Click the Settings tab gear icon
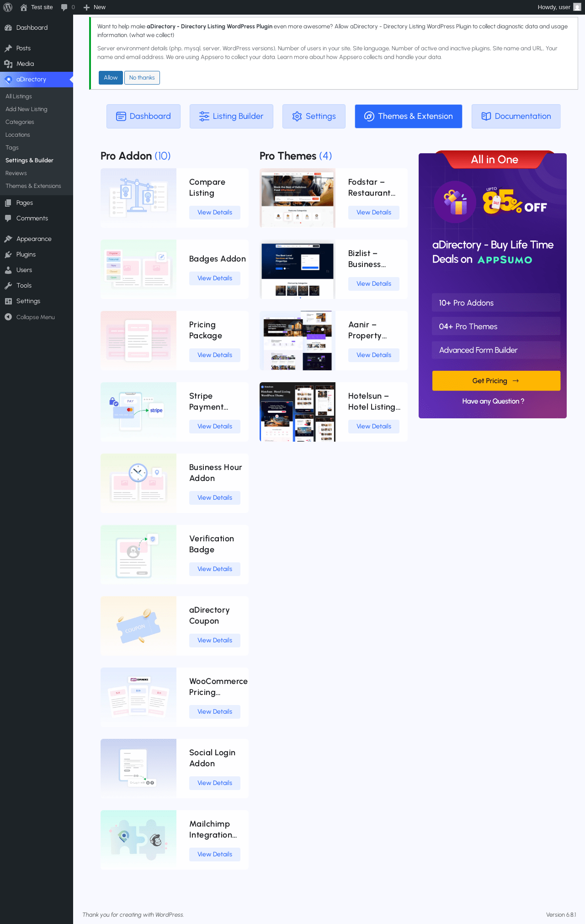Viewport: 585px width, 924px height. point(297,117)
